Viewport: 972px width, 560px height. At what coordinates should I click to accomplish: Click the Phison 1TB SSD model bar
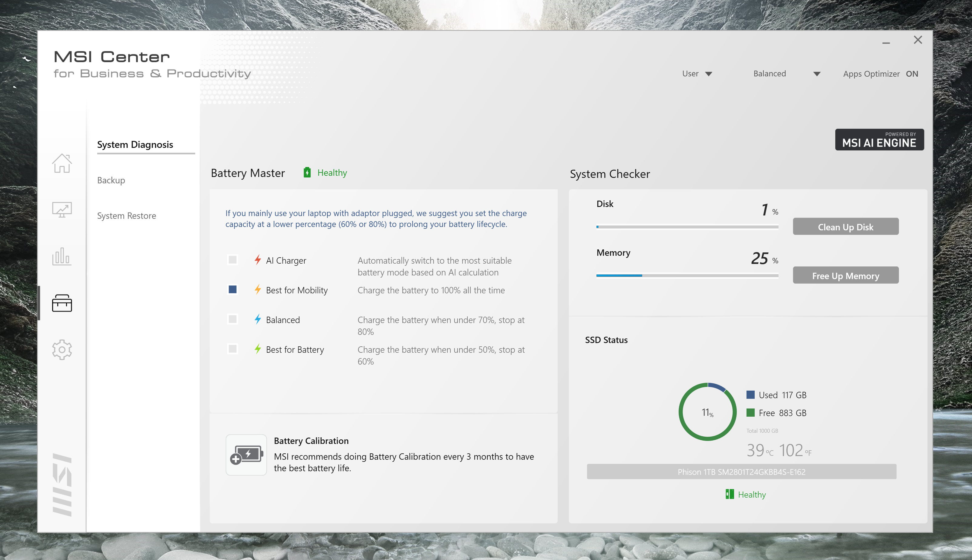tap(741, 472)
